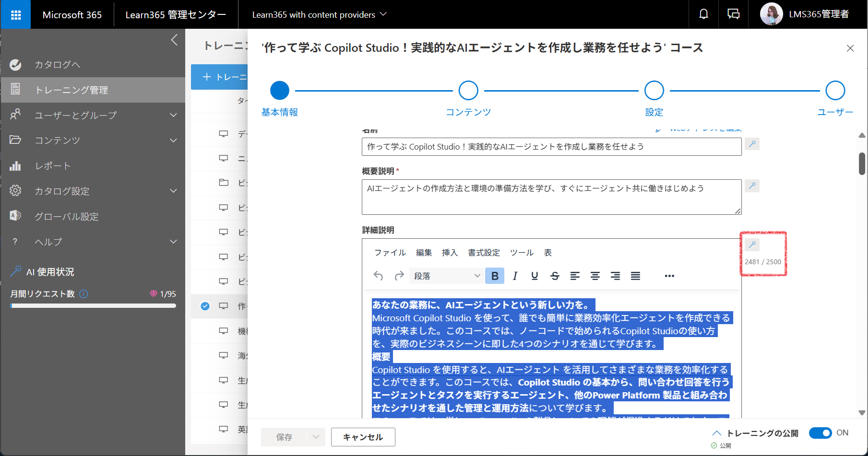The image size is (868, 456).
Task: Align text left
Action: click(x=575, y=276)
